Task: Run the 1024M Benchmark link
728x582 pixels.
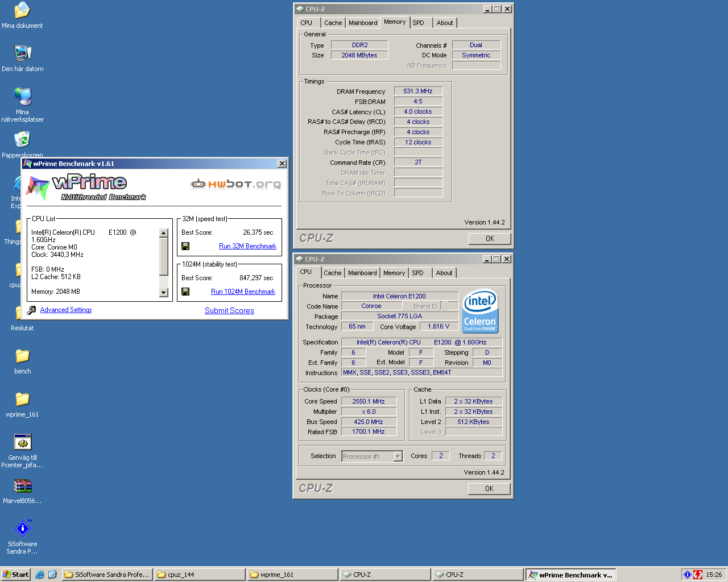Action: click(x=243, y=292)
